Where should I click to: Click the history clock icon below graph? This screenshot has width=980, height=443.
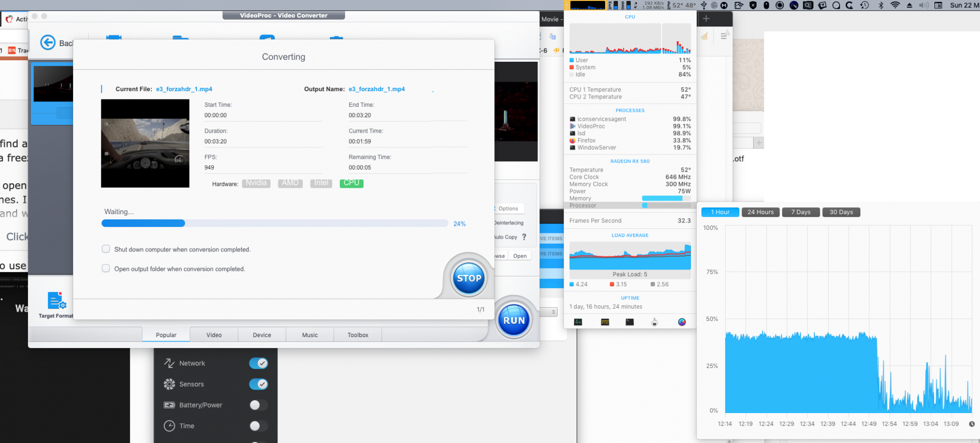point(972,424)
